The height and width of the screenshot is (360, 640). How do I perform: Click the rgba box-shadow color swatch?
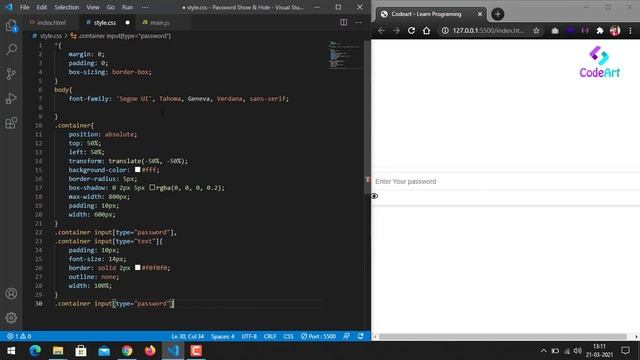152,187
